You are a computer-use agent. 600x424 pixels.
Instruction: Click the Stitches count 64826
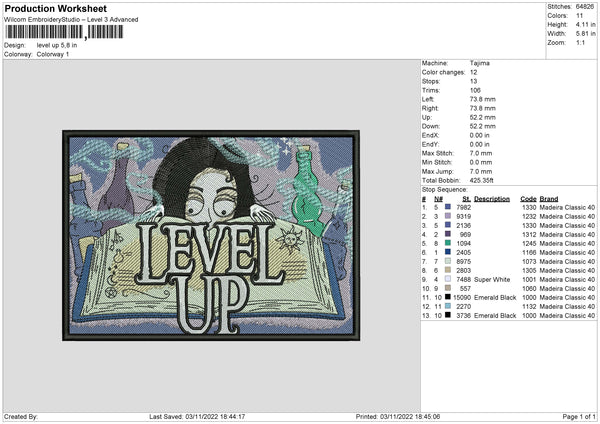(x=584, y=6)
